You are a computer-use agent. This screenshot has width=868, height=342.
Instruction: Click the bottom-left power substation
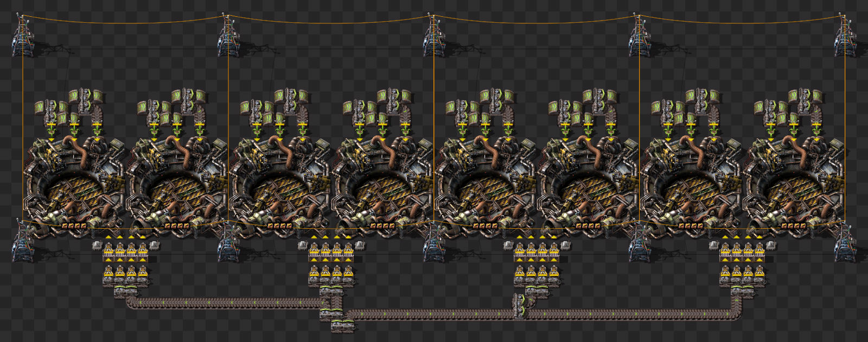[x=22, y=241]
